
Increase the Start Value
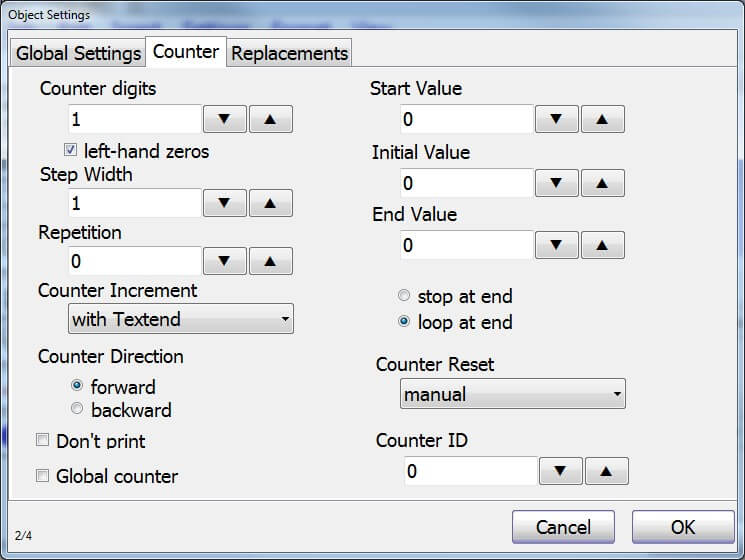tap(602, 119)
